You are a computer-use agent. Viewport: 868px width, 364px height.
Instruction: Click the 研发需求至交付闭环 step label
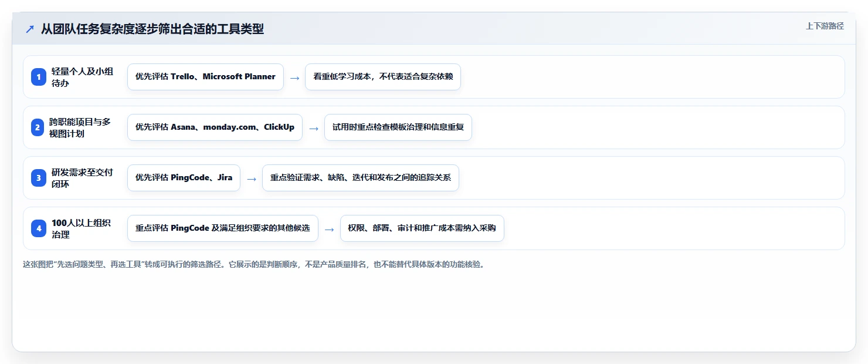[x=83, y=178]
